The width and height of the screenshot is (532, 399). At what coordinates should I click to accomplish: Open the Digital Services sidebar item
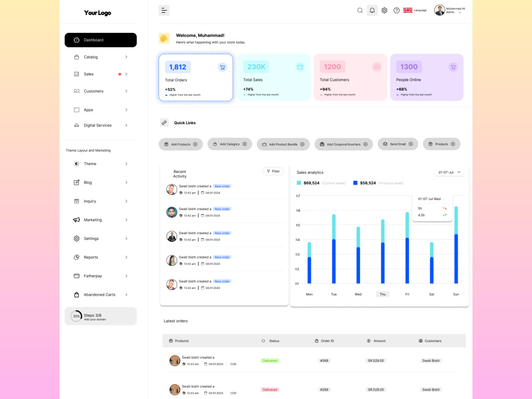click(x=101, y=125)
